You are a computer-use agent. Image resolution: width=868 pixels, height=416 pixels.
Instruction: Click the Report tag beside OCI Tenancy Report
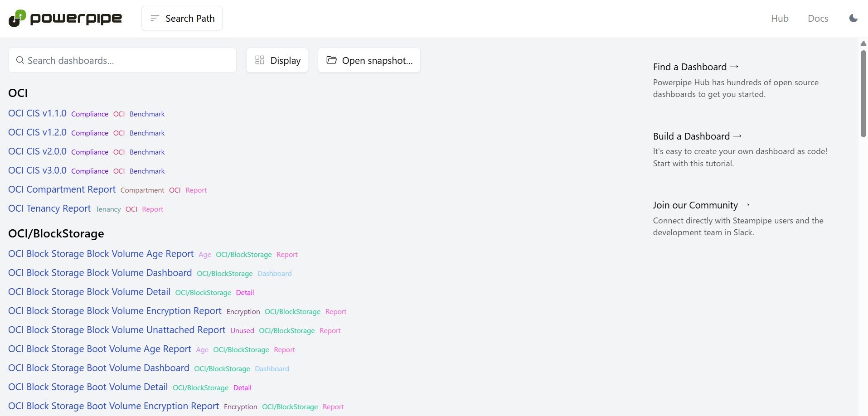(x=152, y=209)
